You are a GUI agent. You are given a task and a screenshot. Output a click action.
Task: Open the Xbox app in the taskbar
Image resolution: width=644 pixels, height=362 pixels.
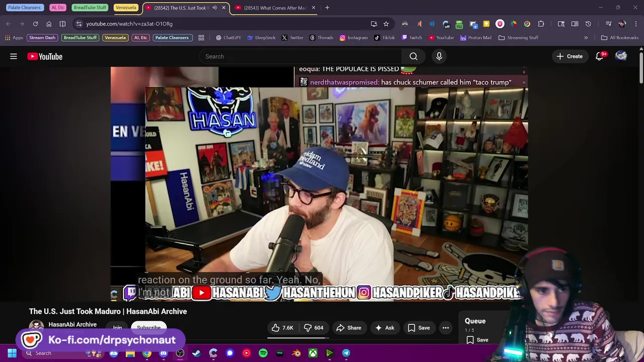(x=313, y=353)
